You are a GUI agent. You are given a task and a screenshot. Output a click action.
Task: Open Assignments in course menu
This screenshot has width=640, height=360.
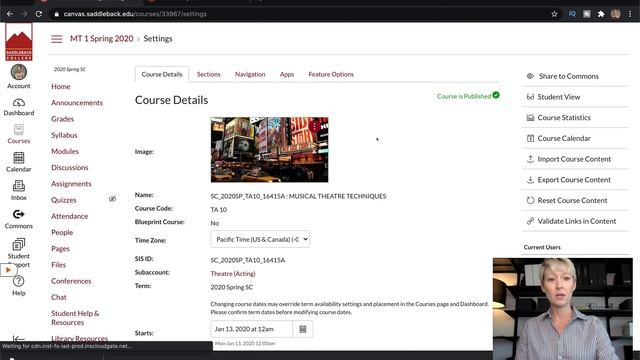tap(71, 184)
